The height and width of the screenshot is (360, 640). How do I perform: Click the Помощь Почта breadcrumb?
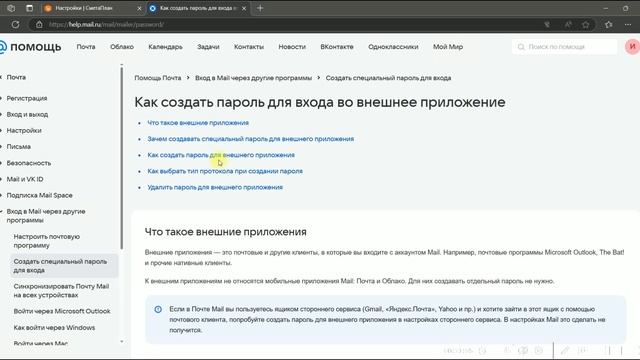pyautogui.click(x=158, y=78)
